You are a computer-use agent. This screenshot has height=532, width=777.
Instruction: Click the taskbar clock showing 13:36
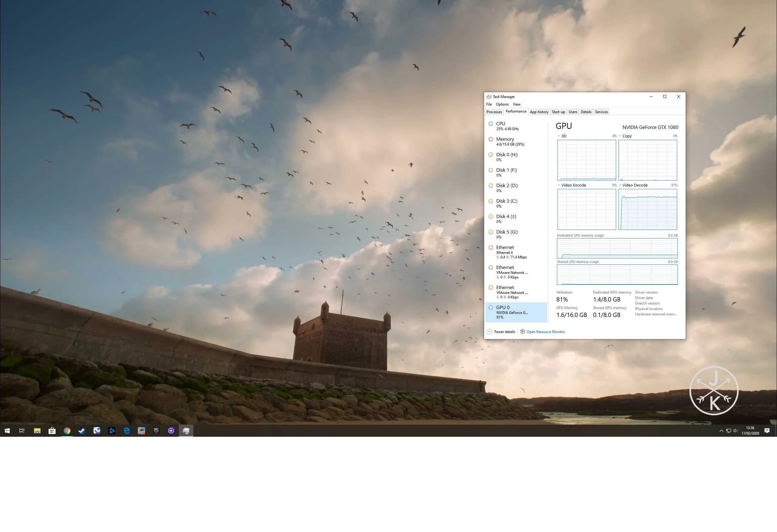pyautogui.click(x=750, y=430)
